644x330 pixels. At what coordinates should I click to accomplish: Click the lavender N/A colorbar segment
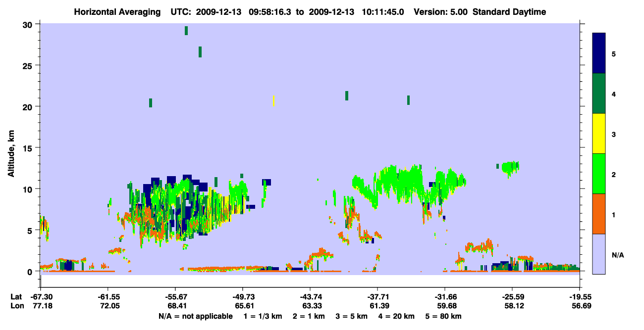pos(599,254)
